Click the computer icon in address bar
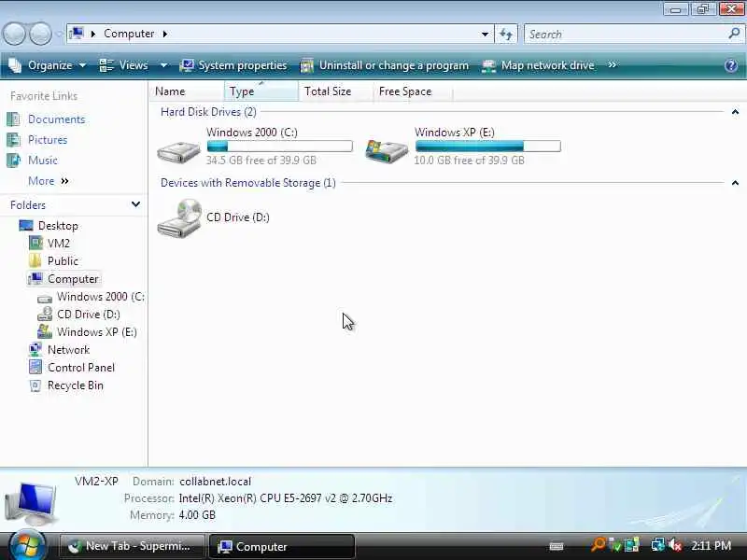The height and width of the screenshot is (560, 747). [77, 34]
